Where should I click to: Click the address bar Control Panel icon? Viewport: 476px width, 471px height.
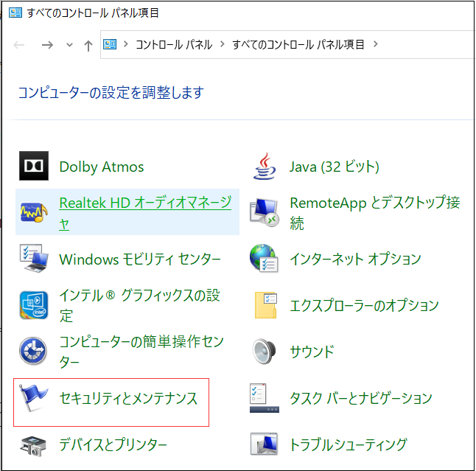point(110,44)
